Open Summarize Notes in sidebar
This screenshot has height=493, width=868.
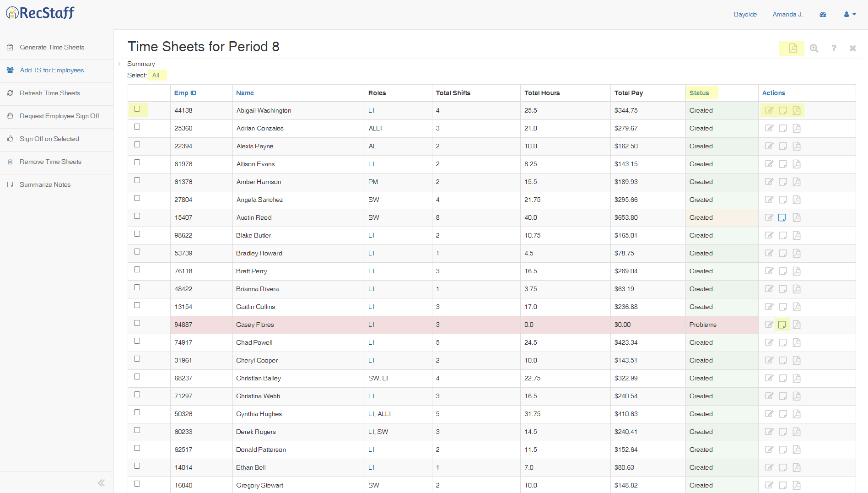(45, 184)
